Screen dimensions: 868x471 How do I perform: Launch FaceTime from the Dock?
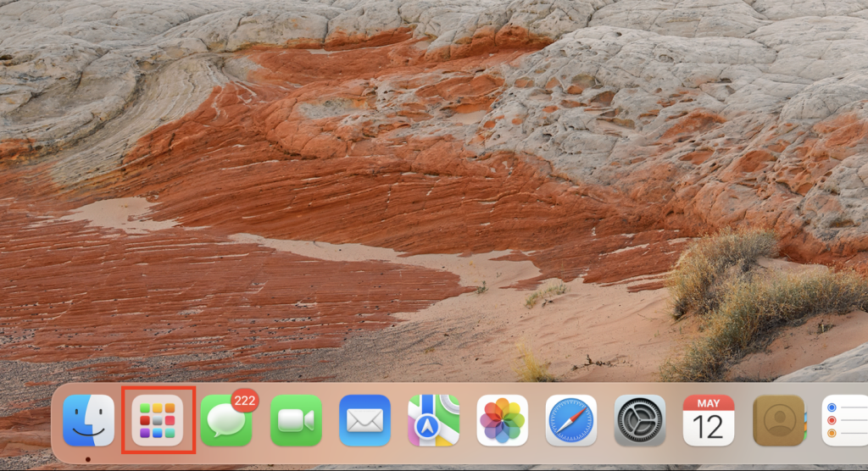point(296,420)
